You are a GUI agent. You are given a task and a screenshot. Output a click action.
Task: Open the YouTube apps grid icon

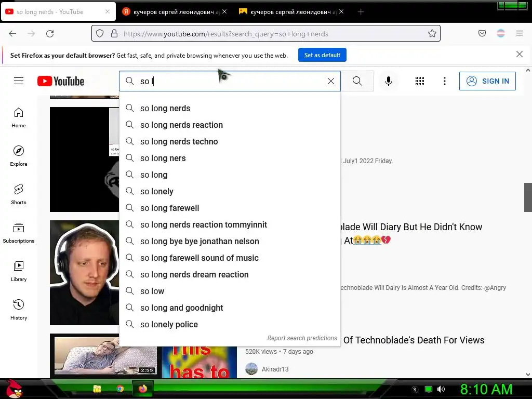pyautogui.click(x=420, y=81)
